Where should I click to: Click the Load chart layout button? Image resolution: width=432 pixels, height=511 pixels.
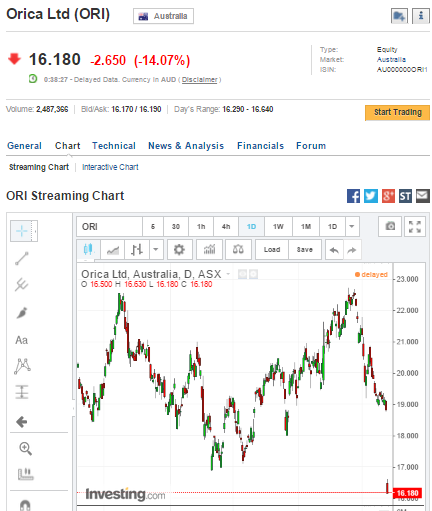(272, 249)
